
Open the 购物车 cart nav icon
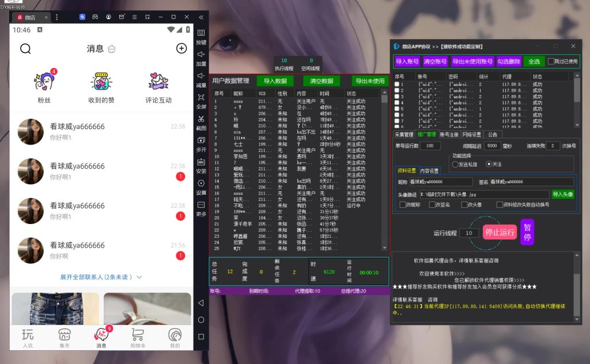[x=138, y=338]
